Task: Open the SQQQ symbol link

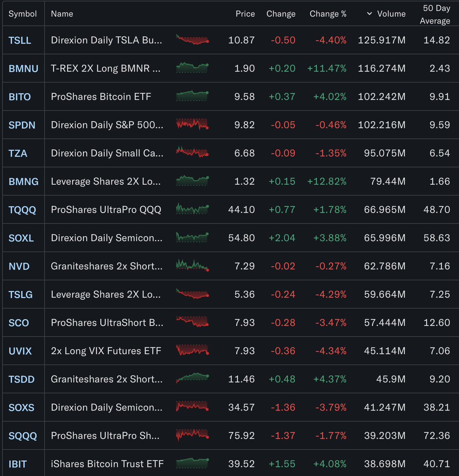Action: click(23, 436)
